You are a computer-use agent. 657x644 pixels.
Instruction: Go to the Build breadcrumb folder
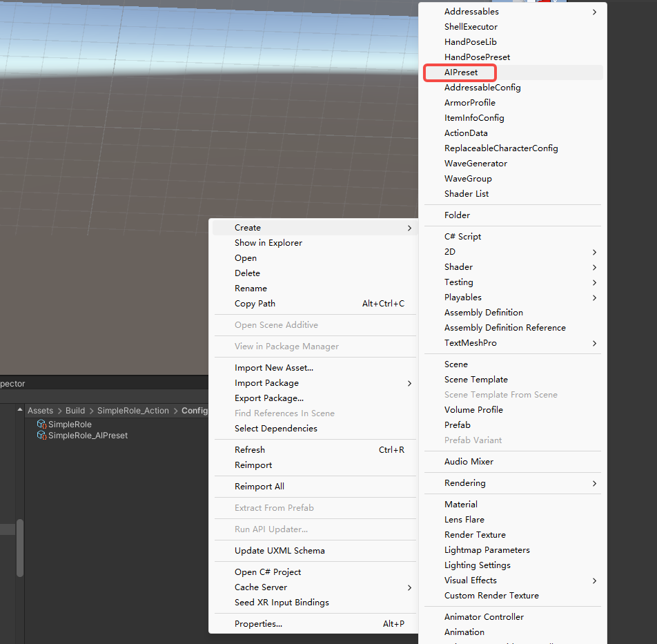pos(75,411)
